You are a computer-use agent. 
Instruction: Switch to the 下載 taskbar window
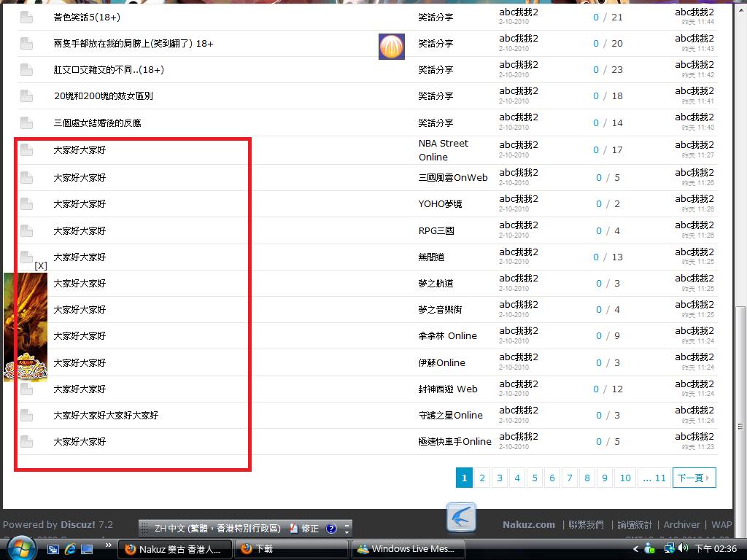pos(292,549)
